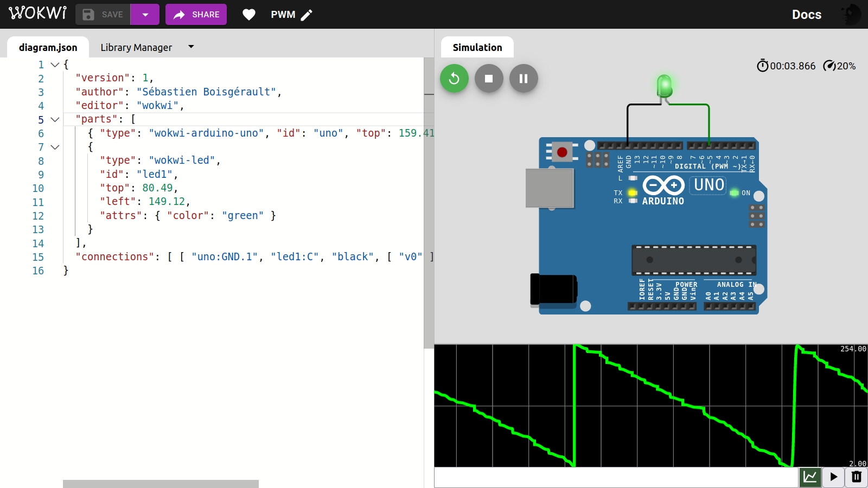This screenshot has width=868, height=488.
Task: Restart the simulation
Action: pos(454,79)
